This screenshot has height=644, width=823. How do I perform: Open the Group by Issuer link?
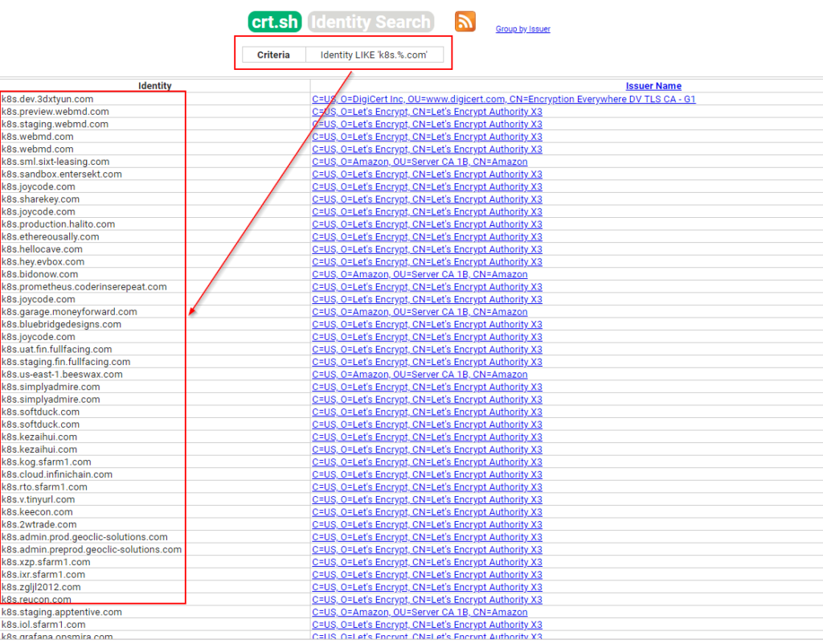[x=522, y=29]
